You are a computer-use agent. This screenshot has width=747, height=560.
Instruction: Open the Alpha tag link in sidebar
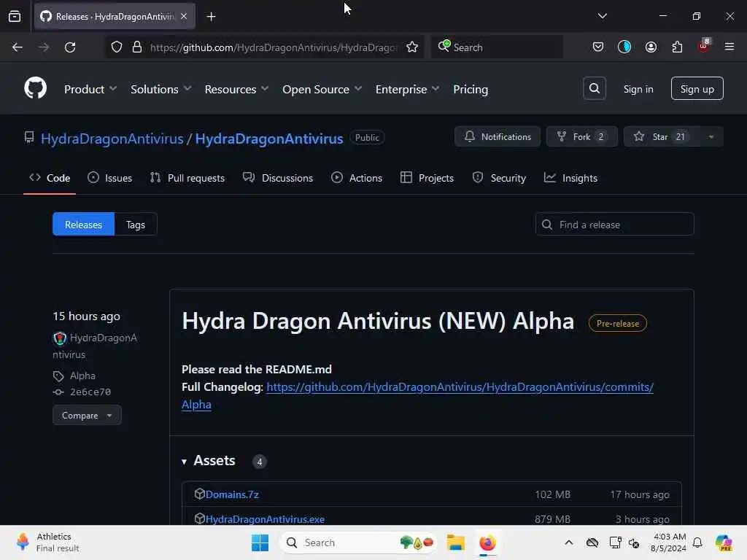(82, 376)
